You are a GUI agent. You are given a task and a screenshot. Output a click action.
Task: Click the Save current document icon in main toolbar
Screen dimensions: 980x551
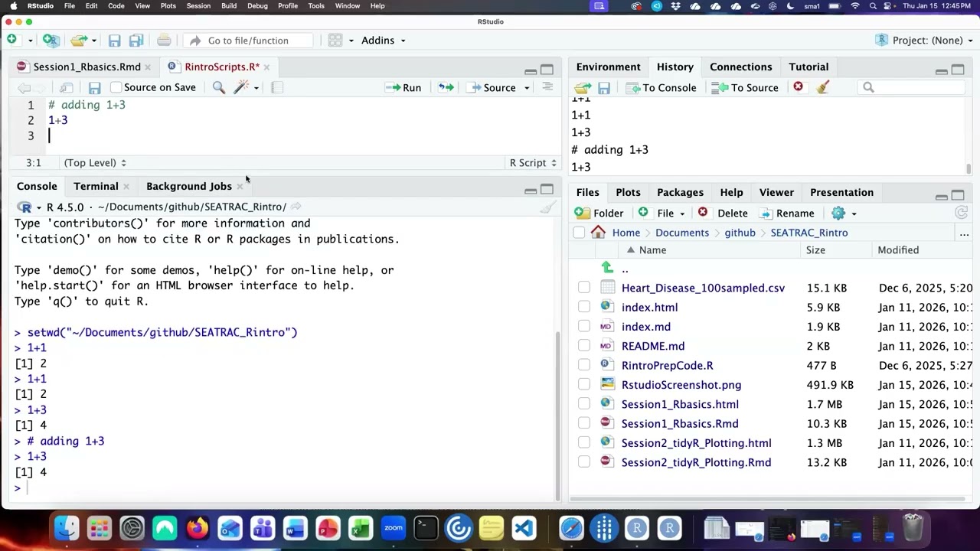coord(114,41)
